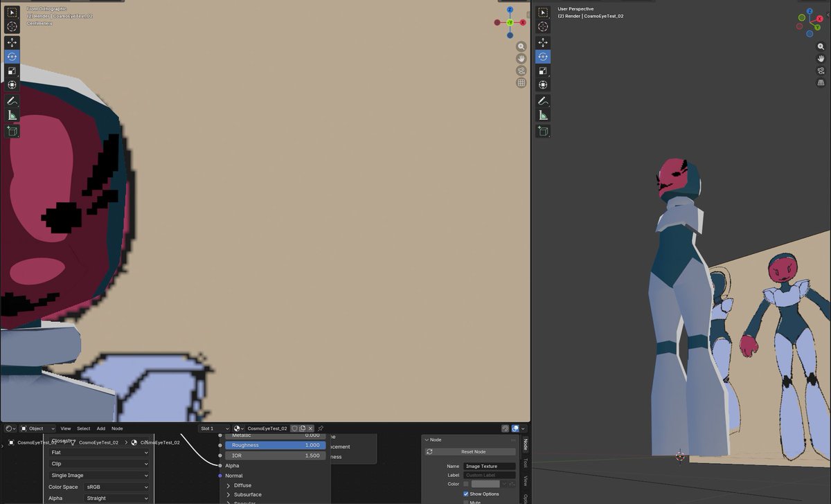Click the Reset Node button

pos(474,451)
